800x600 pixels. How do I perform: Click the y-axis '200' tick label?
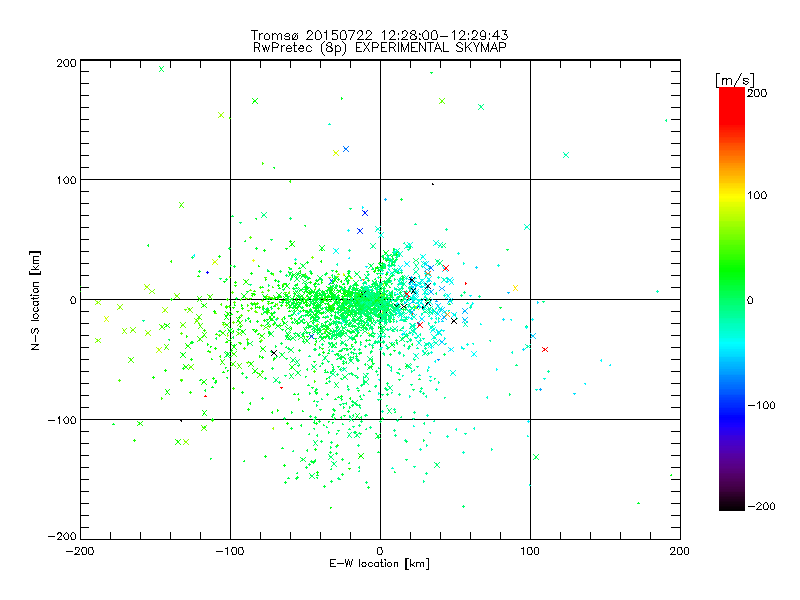coord(66,63)
